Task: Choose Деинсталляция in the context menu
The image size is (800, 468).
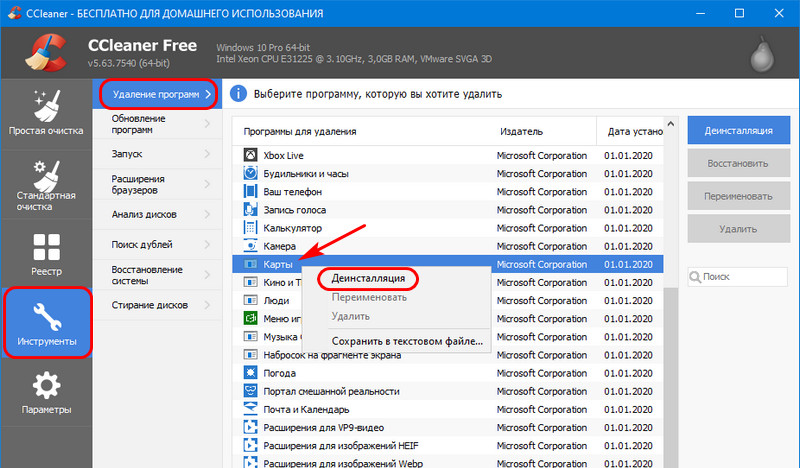Action: 368,279
